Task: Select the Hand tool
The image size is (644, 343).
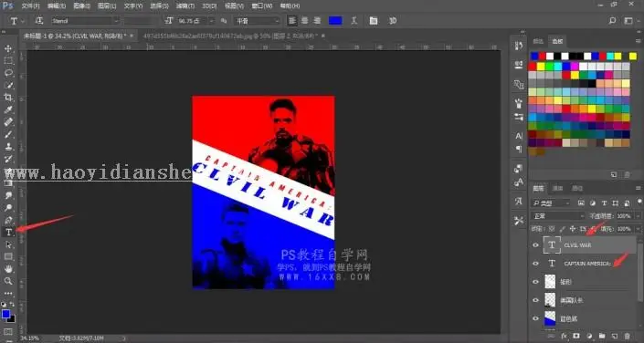Action: pos(8,269)
